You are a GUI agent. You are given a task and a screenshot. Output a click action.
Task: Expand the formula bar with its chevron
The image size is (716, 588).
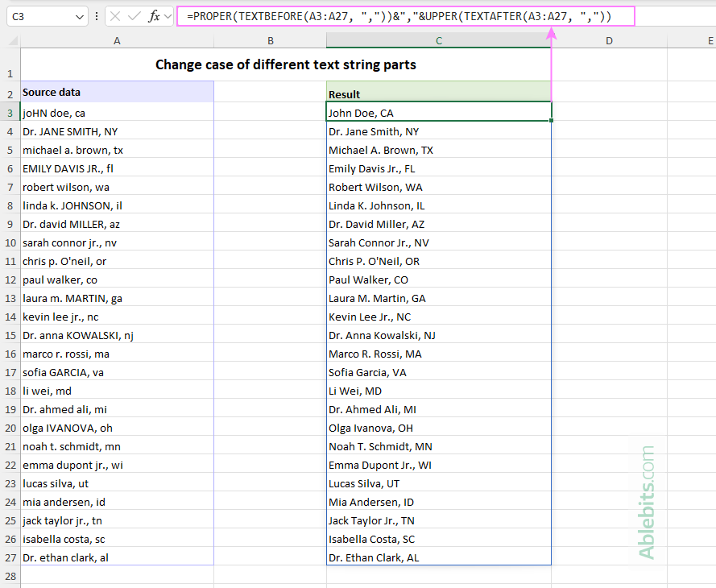click(x=166, y=16)
